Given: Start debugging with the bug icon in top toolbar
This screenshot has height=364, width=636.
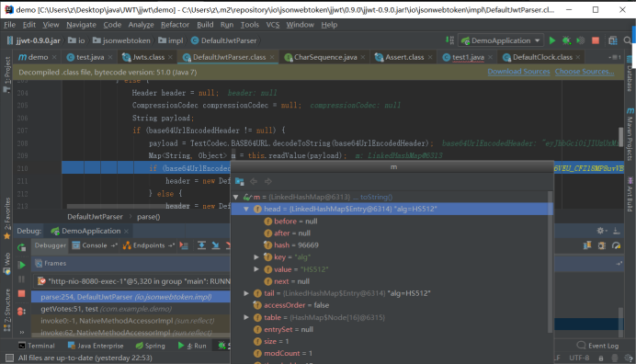Looking at the screenshot, I should (x=566, y=40).
